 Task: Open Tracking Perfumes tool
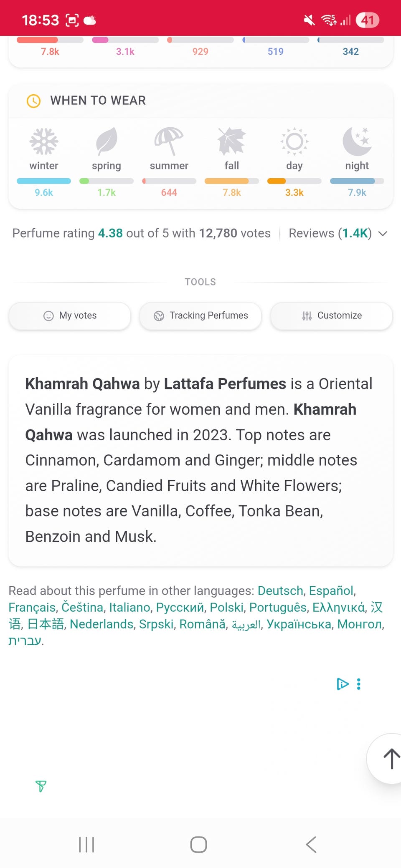(x=200, y=316)
